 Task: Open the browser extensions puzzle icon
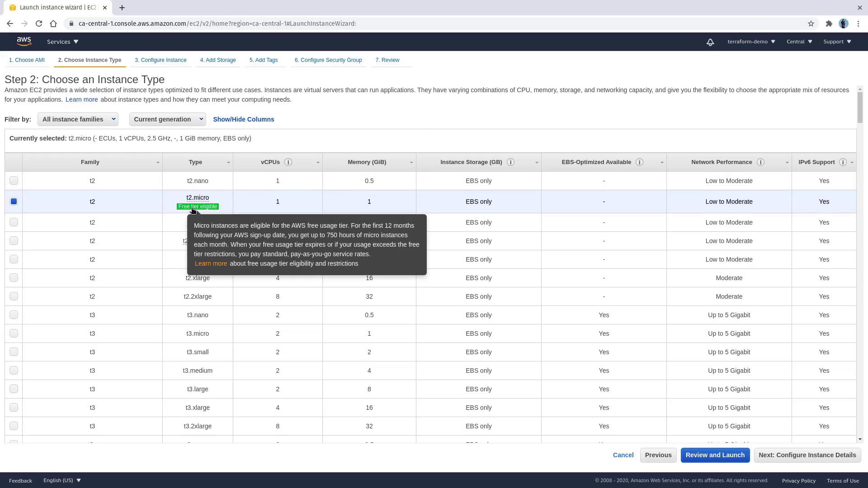pyautogui.click(x=829, y=23)
